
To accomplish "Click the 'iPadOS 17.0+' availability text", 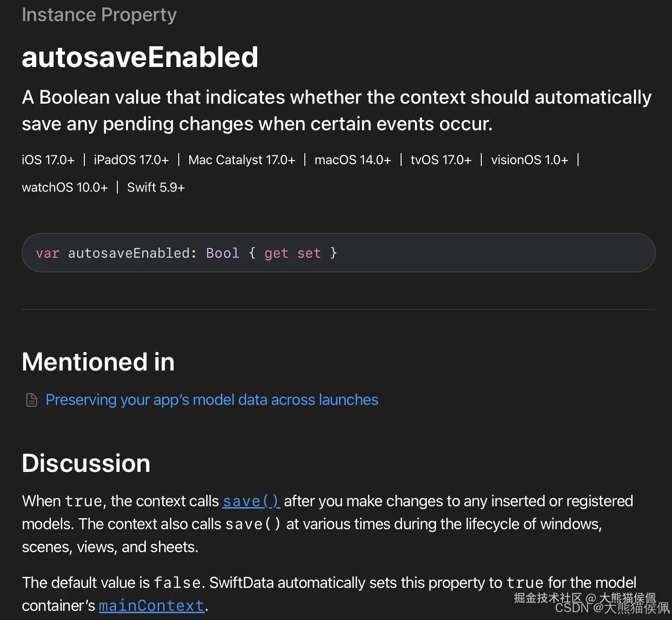I will click(x=131, y=160).
